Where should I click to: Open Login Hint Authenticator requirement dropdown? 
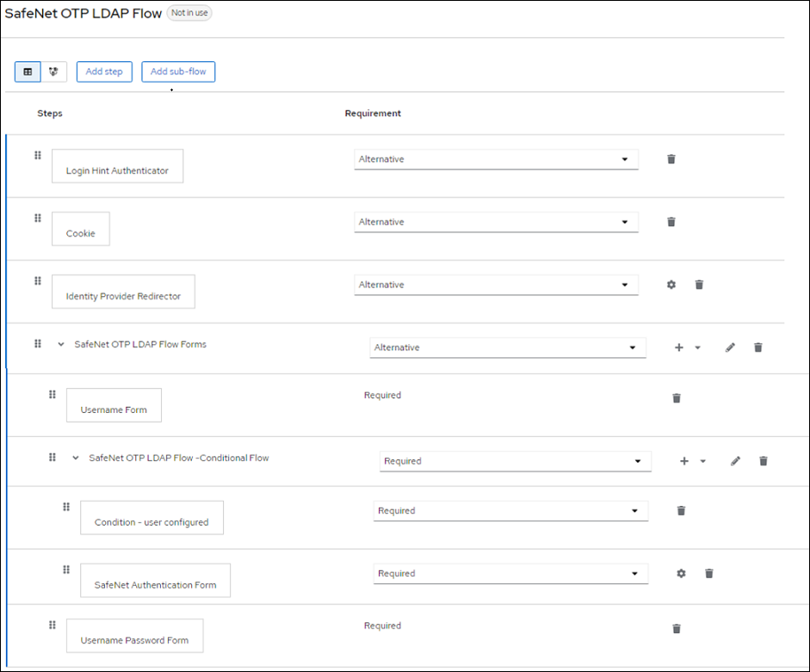[496, 159]
